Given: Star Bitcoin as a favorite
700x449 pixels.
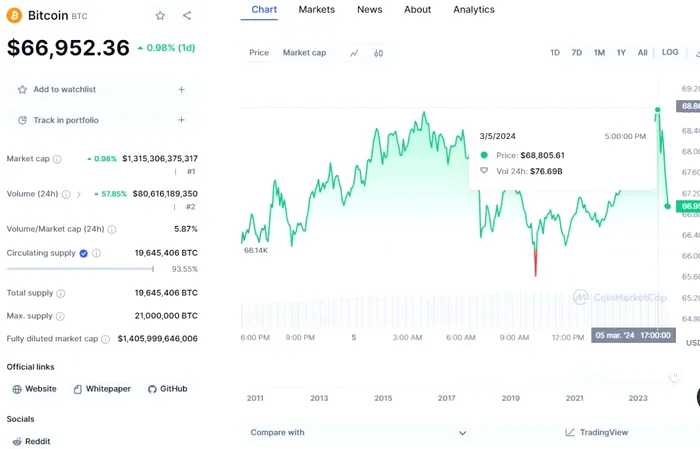Looking at the screenshot, I should coord(160,16).
